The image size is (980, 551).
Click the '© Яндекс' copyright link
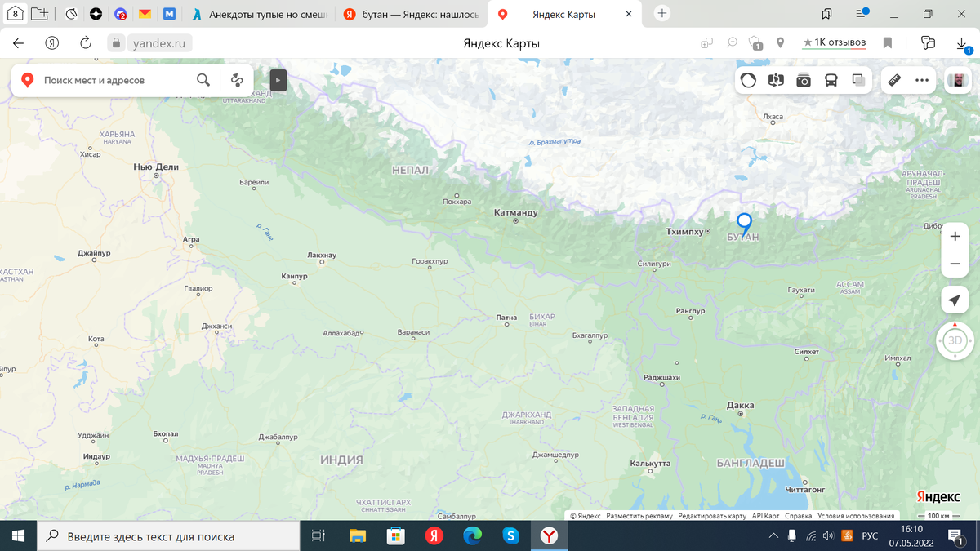click(x=586, y=516)
